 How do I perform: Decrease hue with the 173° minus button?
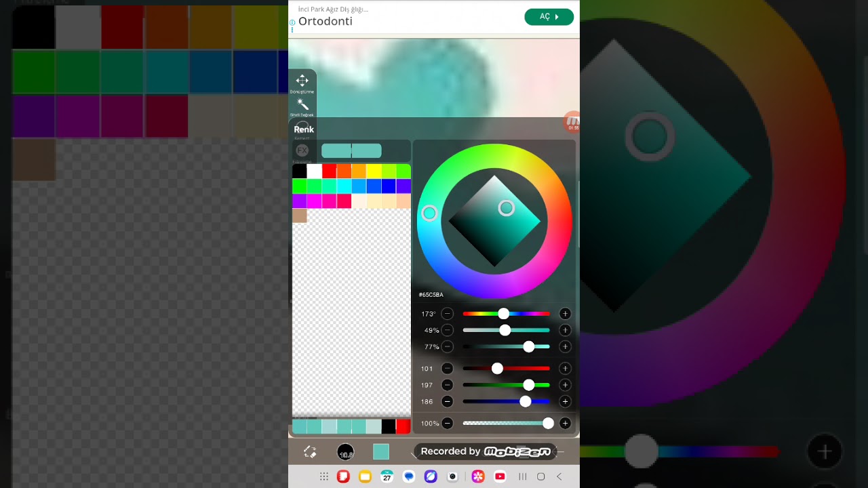[448, 314]
